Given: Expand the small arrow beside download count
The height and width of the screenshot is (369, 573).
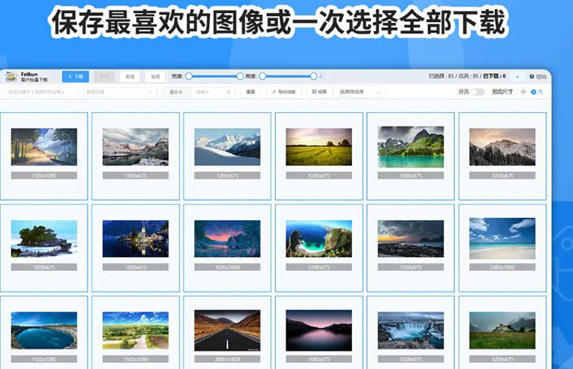Looking at the screenshot, I should pos(517,77).
